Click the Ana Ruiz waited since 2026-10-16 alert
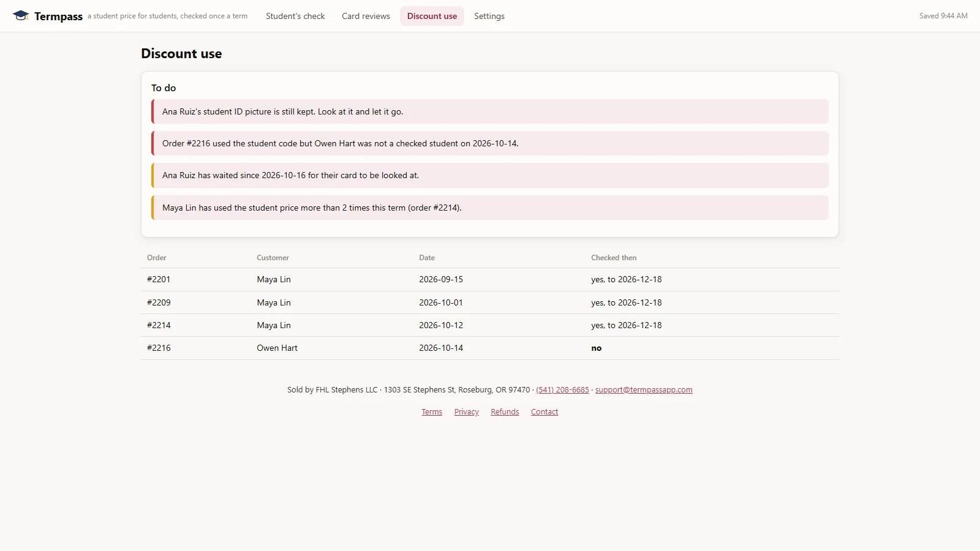This screenshot has width=980, height=551. (490, 175)
